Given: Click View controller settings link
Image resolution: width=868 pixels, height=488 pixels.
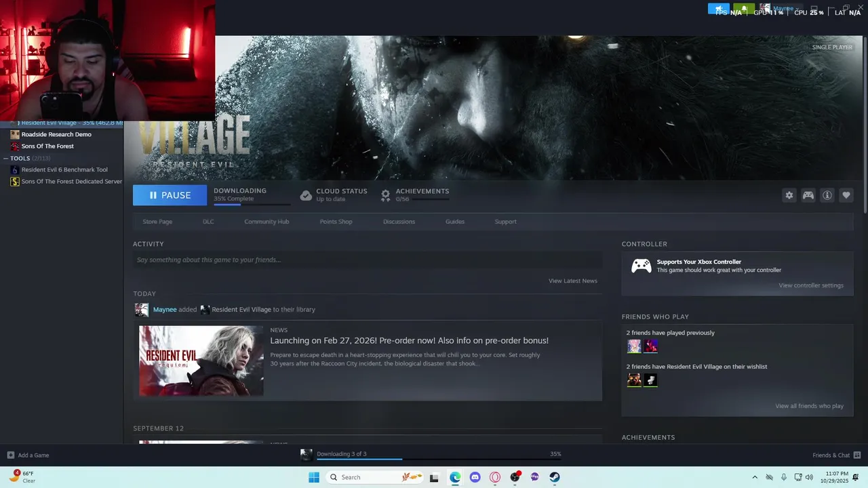Looking at the screenshot, I should coord(811,285).
